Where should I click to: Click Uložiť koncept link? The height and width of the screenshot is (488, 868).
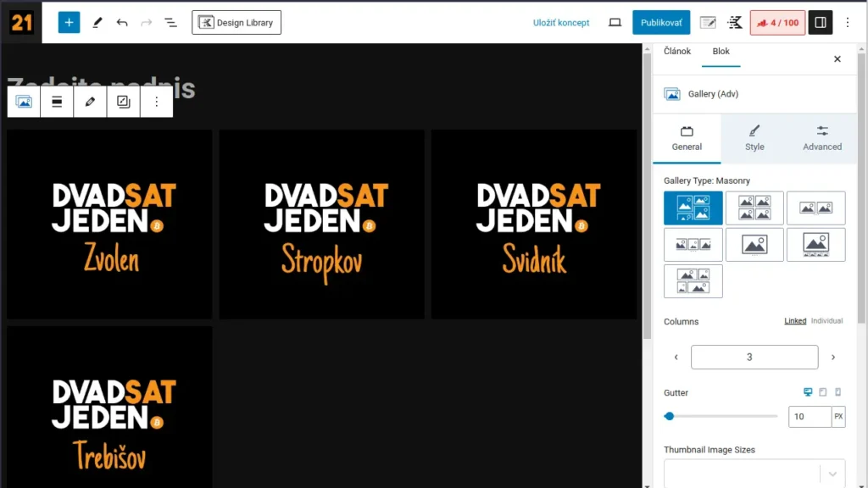point(561,23)
